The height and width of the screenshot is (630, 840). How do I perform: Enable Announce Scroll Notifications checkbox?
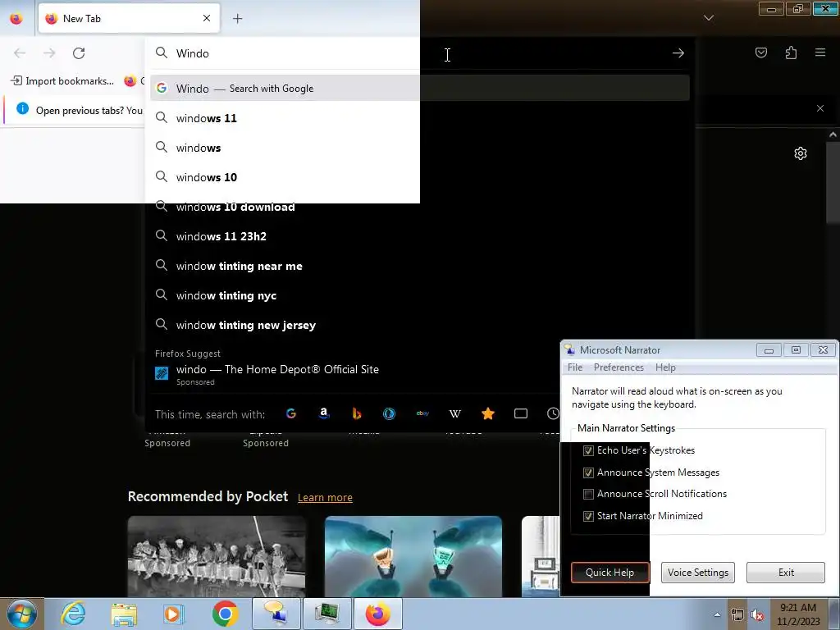(588, 494)
